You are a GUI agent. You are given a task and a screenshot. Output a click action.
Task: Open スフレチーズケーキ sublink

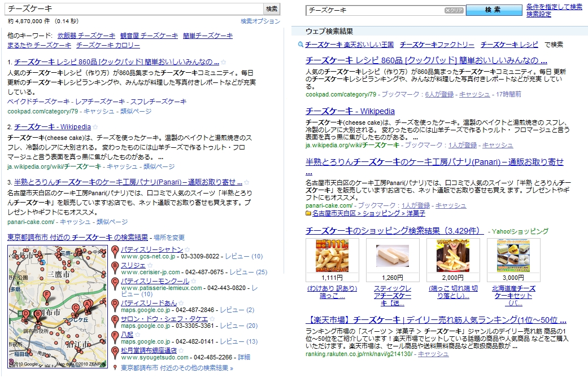tap(158, 102)
